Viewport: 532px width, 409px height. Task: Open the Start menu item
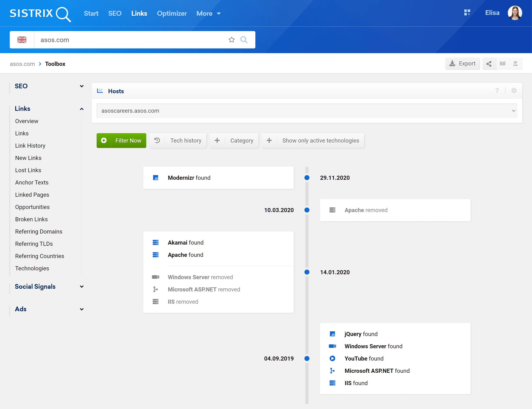[x=91, y=14]
